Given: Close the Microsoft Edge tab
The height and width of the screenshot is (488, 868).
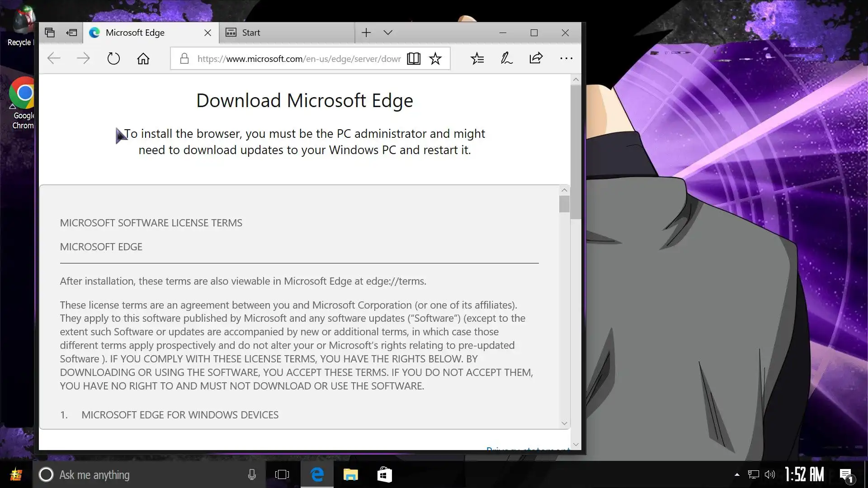Looking at the screenshot, I should coord(208,33).
